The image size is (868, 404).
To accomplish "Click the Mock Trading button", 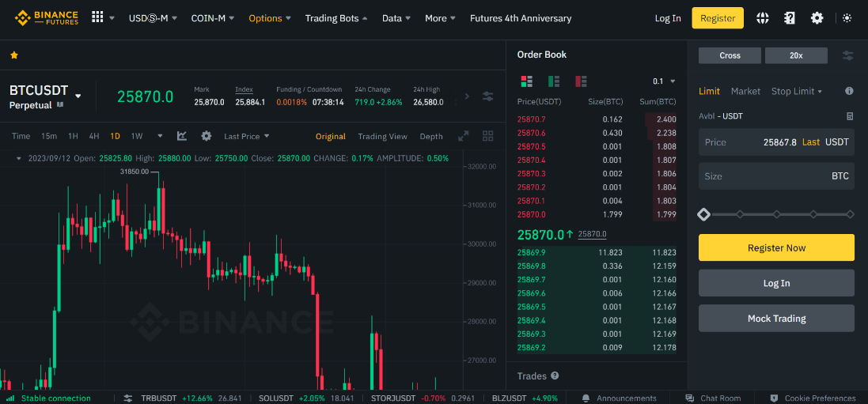I will pos(776,318).
